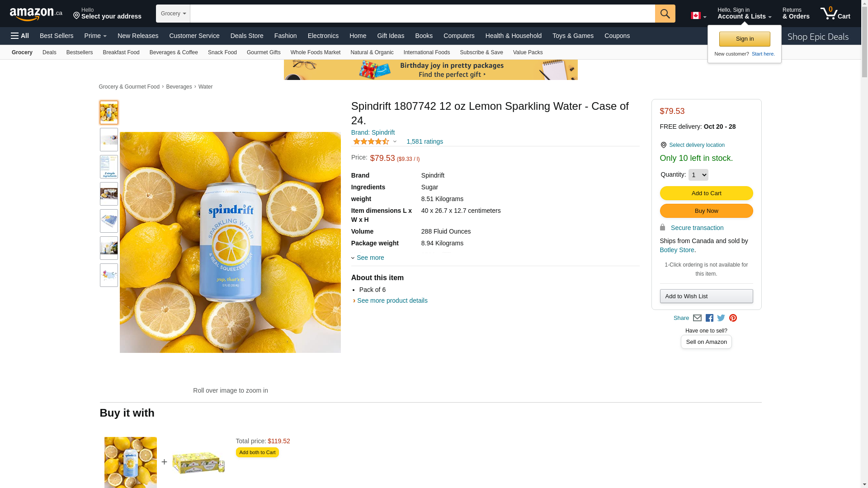Open Deals Store in the navigation bar
868x488 pixels.
247,36
